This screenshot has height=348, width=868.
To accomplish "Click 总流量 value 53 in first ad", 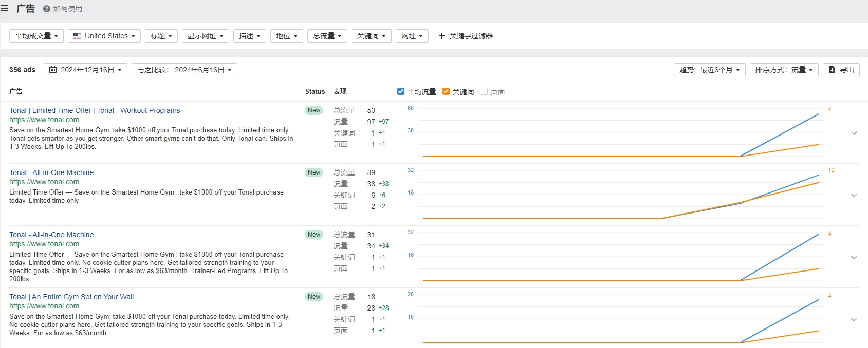I will (371, 110).
